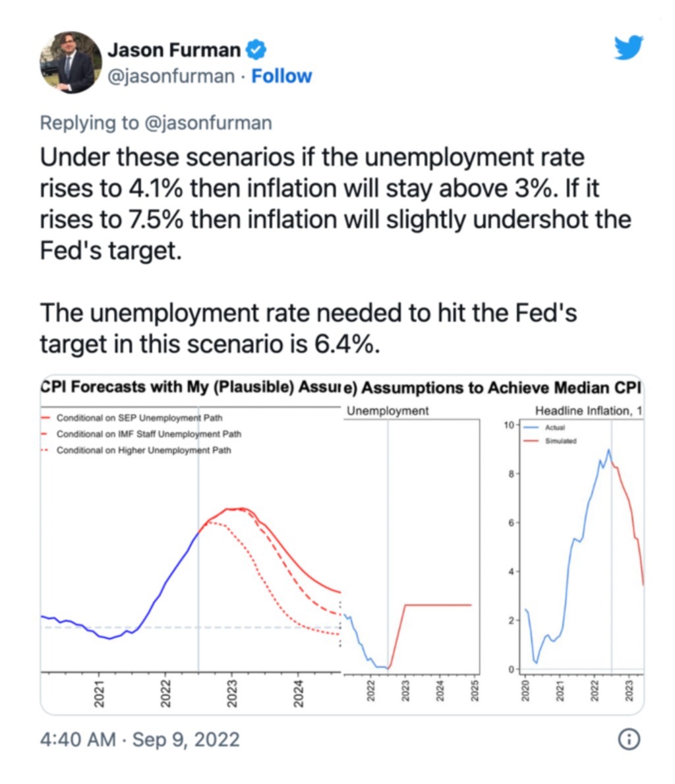The height and width of the screenshot is (784, 675).
Task: Click 'Conditional on SEP Unemployment Path' legend entry
Action: [x=139, y=418]
